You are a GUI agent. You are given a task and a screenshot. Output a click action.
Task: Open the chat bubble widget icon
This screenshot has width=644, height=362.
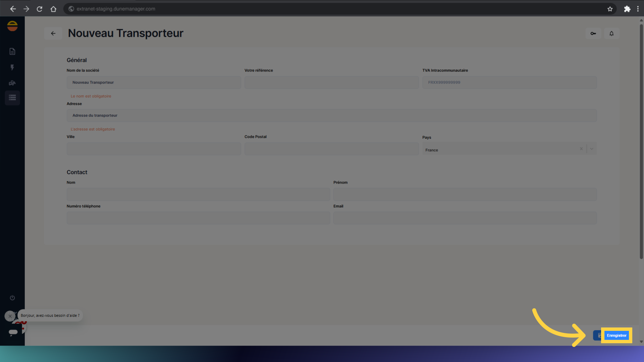coord(13,332)
